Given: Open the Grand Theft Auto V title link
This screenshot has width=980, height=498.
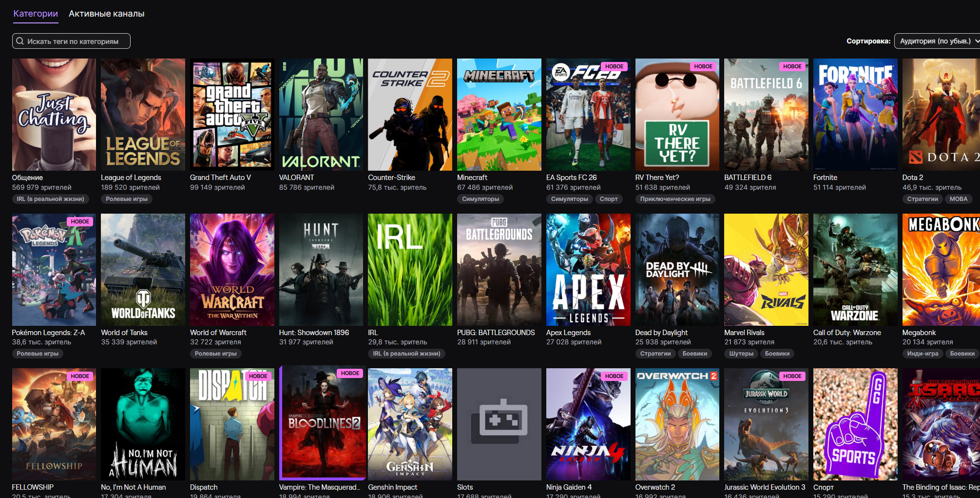Looking at the screenshot, I should click(x=220, y=178).
